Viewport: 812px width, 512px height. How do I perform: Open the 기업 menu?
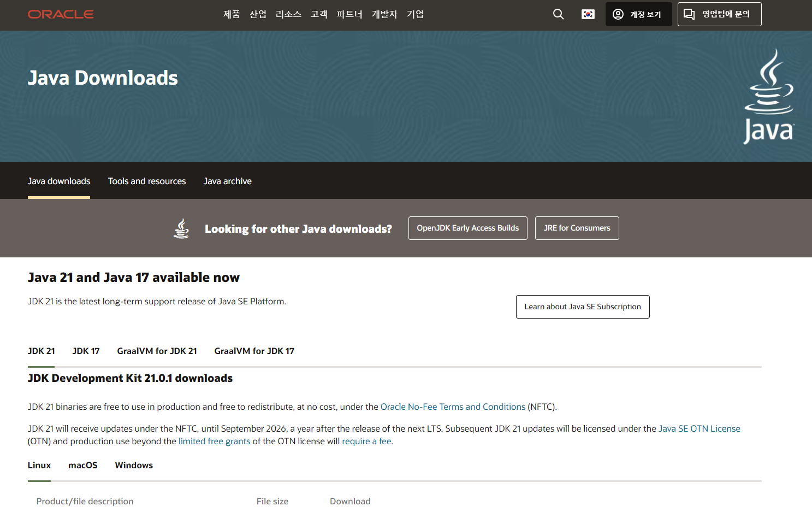pyautogui.click(x=415, y=14)
